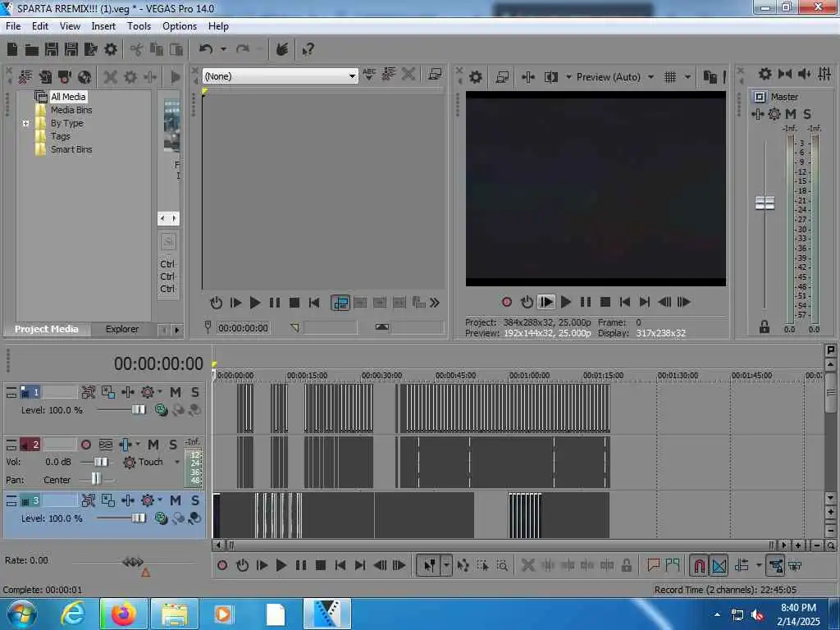Viewport: 840px width, 630px height.
Task: Open project Properties gear in main toolbar
Action: point(111,49)
